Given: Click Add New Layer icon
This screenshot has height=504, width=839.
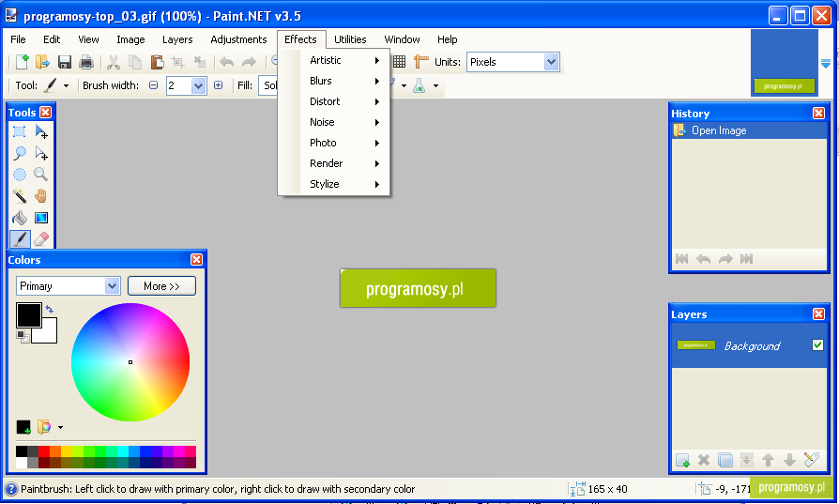Looking at the screenshot, I should [682, 460].
